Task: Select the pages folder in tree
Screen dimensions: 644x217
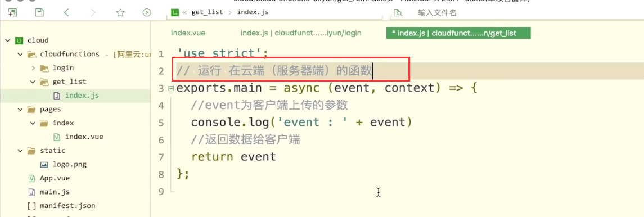Action: pyautogui.click(x=51, y=109)
